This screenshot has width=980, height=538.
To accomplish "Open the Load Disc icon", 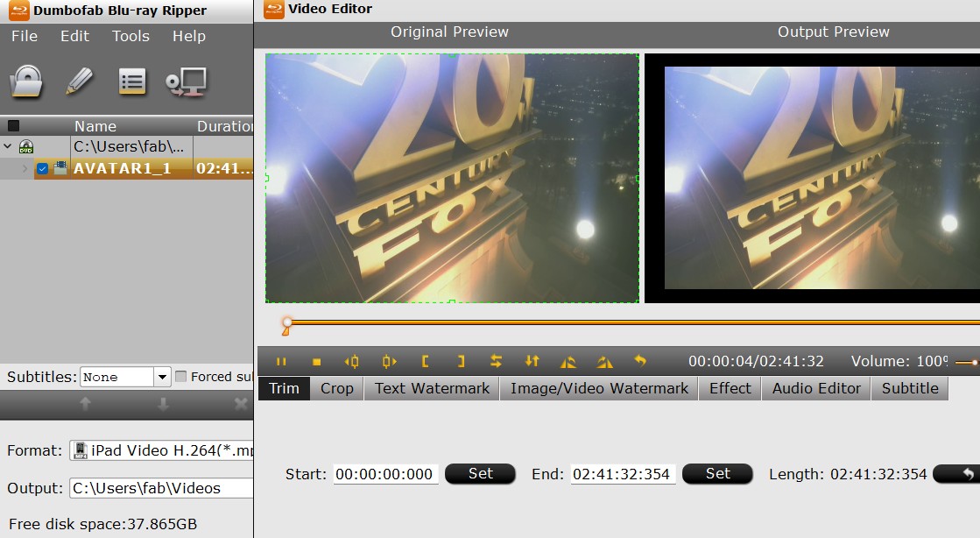I will 27,81.
